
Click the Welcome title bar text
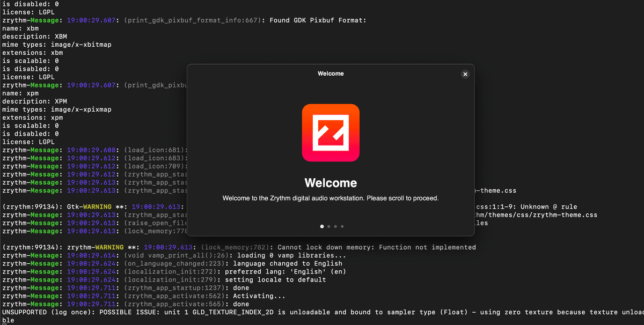[331, 74]
